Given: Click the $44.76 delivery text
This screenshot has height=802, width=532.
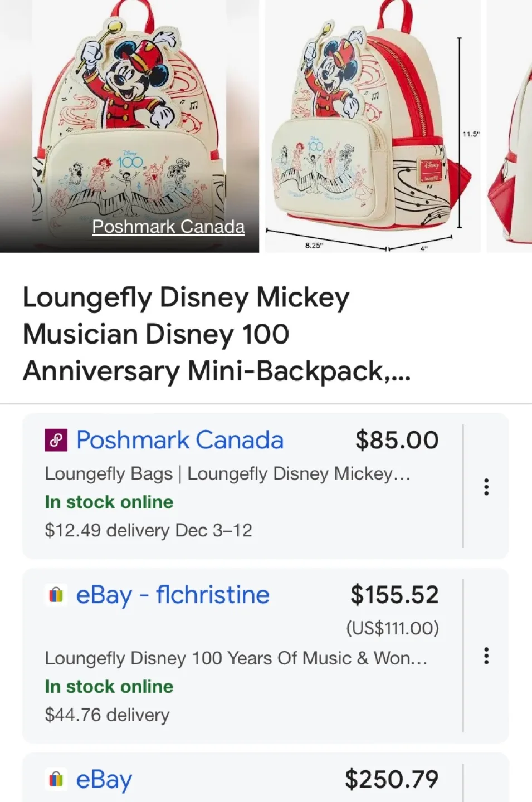Looking at the screenshot, I should (x=108, y=715).
